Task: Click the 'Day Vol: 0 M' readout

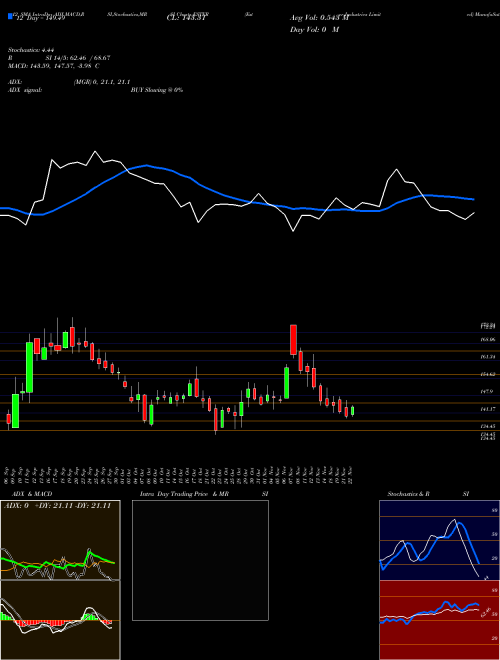Action: coord(314,29)
